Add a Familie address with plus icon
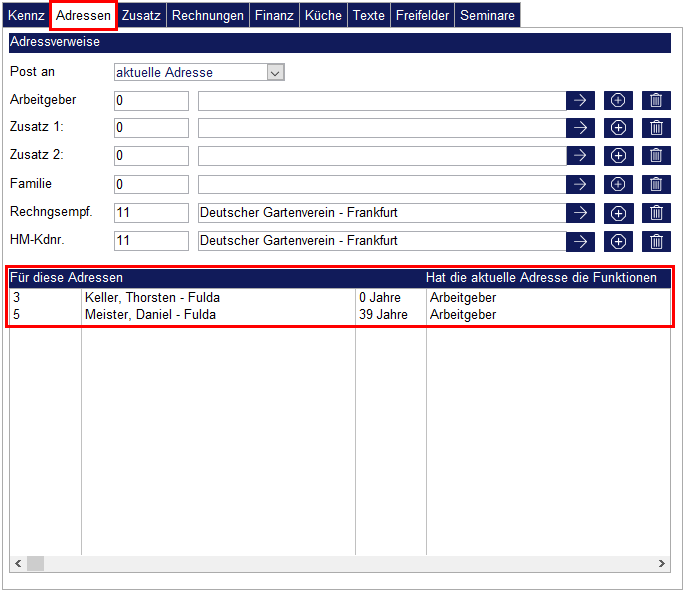Screen dimensions: 687x593 [x=618, y=185]
